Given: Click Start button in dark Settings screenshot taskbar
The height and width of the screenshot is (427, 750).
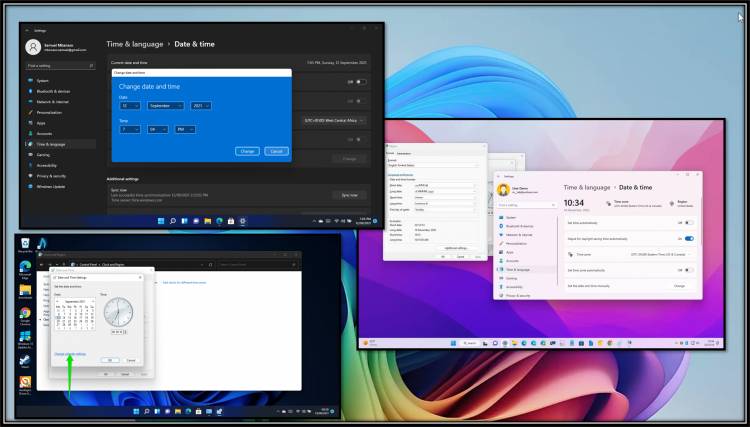Looking at the screenshot, I should pyautogui.click(x=161, y=221).
